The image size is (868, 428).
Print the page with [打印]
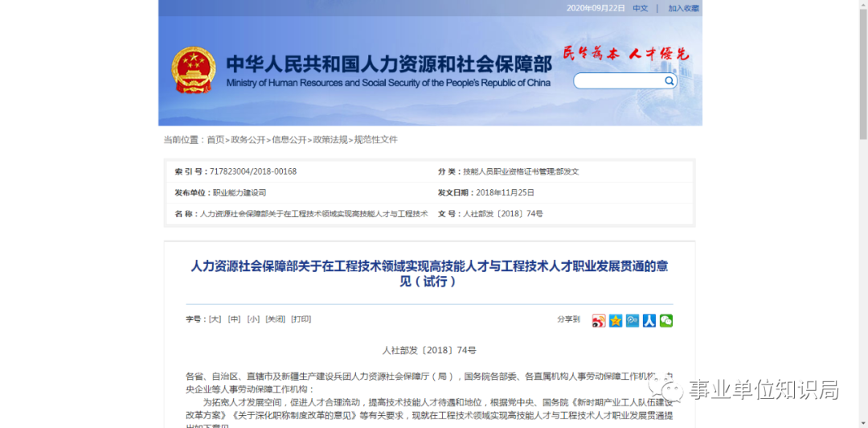tap(301, 319)
